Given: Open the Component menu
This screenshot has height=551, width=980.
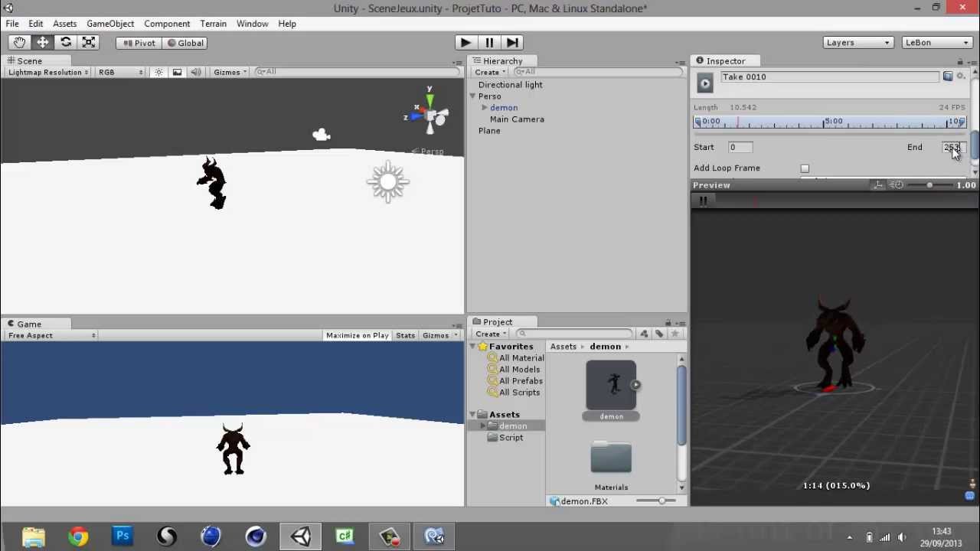Looking at the screenshot, I should (x=167, y=24).
